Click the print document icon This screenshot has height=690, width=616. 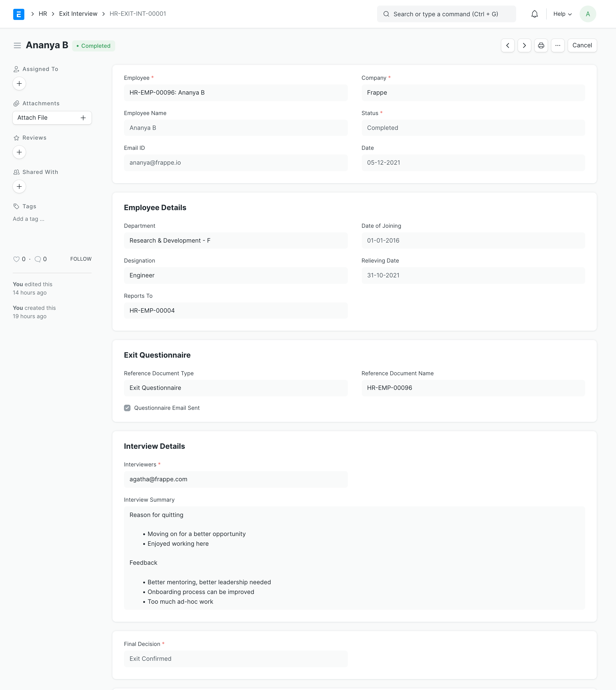[x=541, y=45]
